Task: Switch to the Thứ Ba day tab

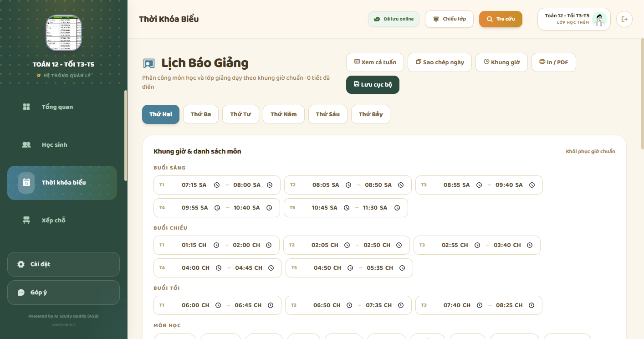Action: click(x=201, y=114)
